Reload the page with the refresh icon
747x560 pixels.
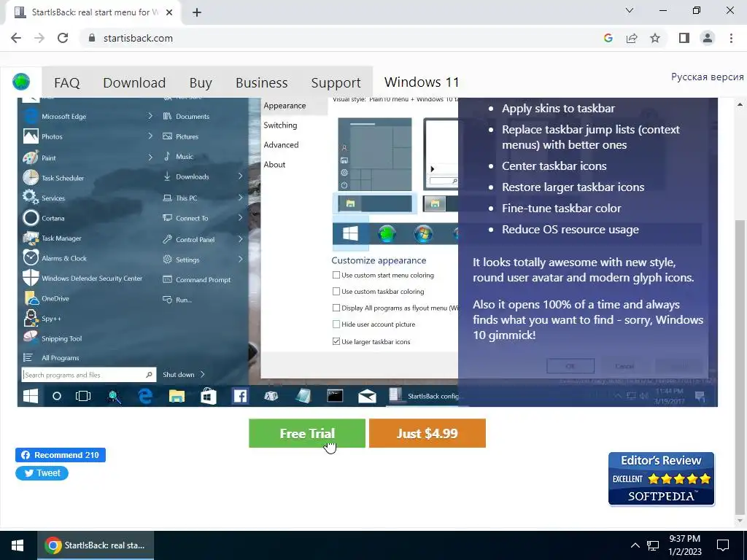tap(63, 38)
